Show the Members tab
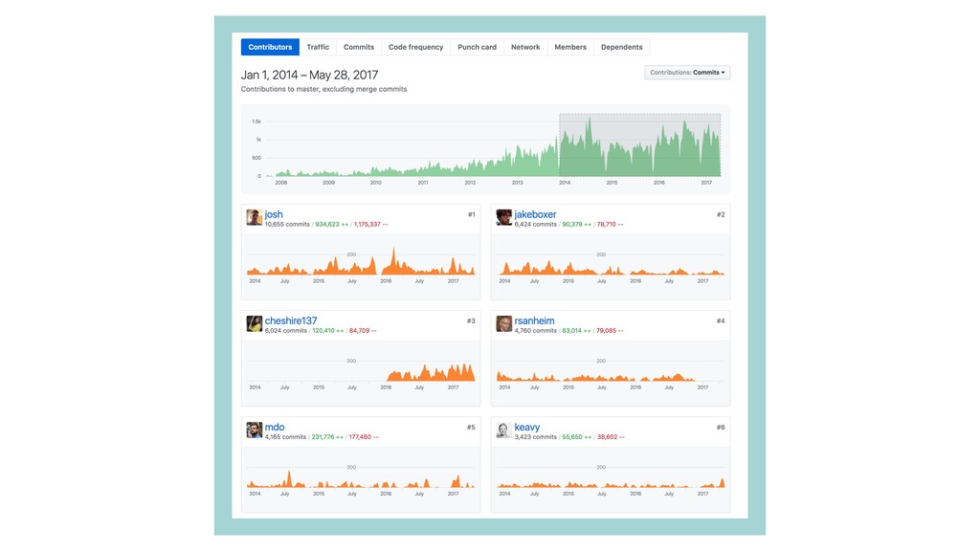The height and width of the screenshot is (551, 980). tap(570, 47)
